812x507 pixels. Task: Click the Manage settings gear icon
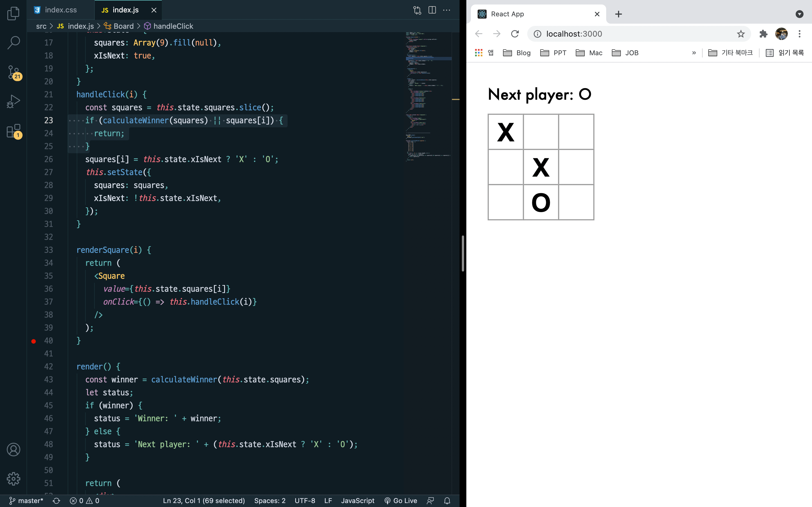[14, 479]
